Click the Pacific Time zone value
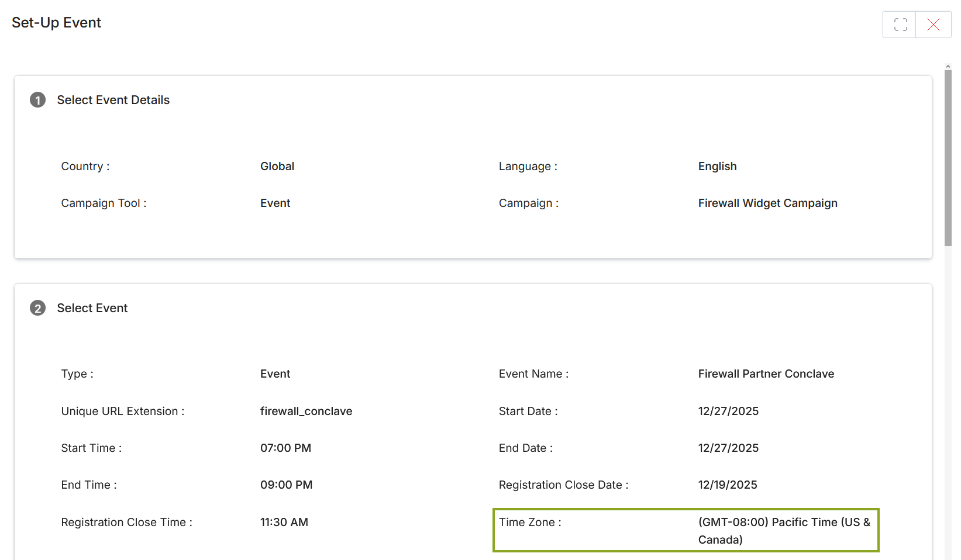This screenshot has height=560, width=961. coord(784,531)
